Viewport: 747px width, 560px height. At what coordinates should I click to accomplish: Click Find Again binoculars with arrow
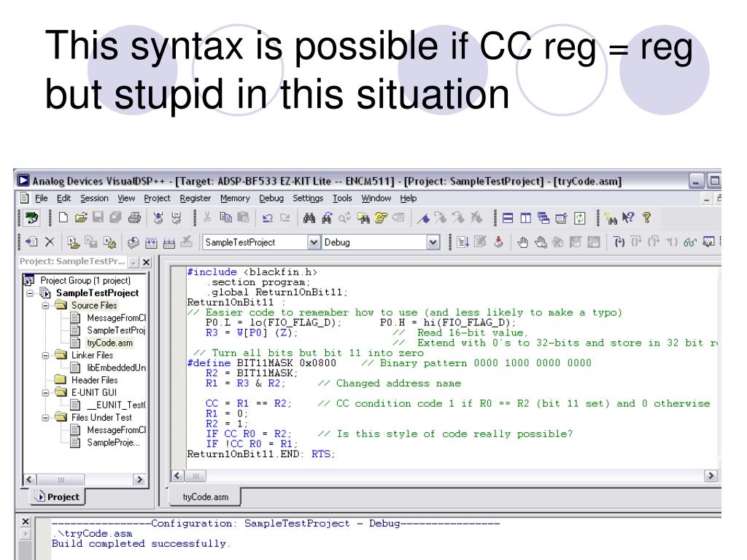point(326,218)
